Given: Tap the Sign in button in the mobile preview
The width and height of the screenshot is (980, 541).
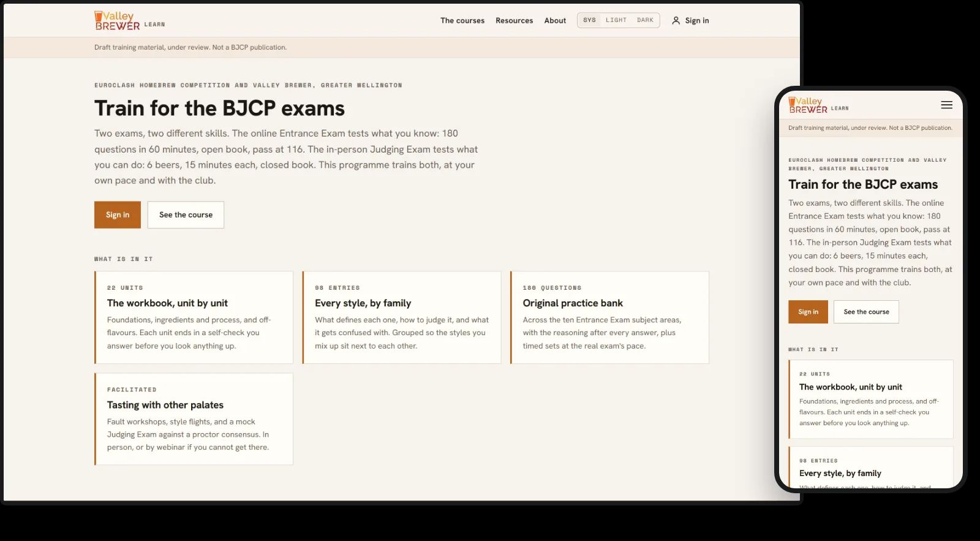Looking at the screenshot, I should pyautogui.click(x=808, y=312).
